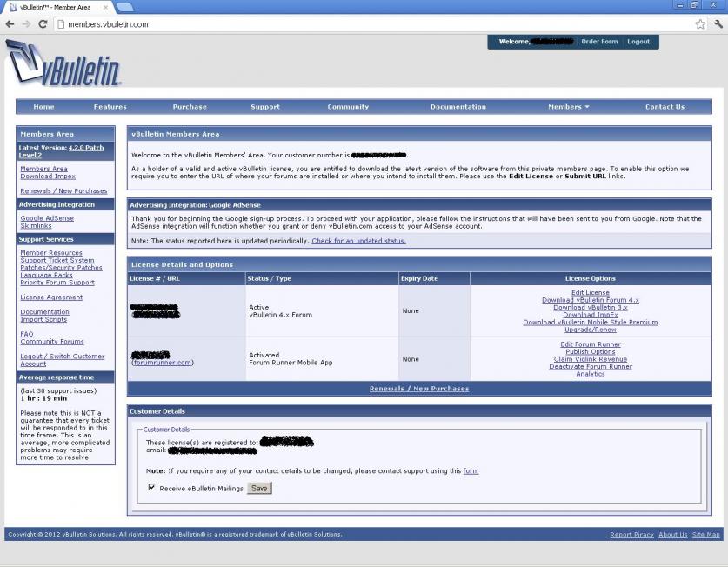Click the browser forward arrow
Screen dimensions: 728x567
[26, 24]
